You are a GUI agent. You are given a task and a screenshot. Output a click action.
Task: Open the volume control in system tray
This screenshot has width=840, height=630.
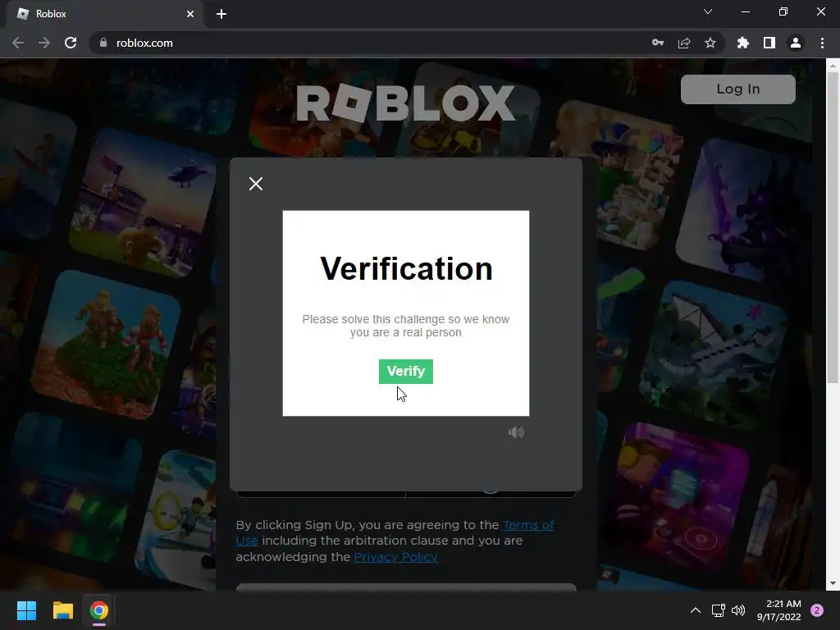738,610
